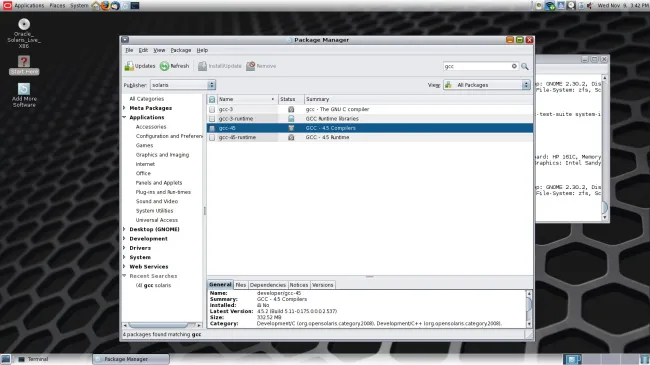Click the Oracle logo in panel
Image resolution: width=650 pixels, height=365 pixels.
[7, 5]
